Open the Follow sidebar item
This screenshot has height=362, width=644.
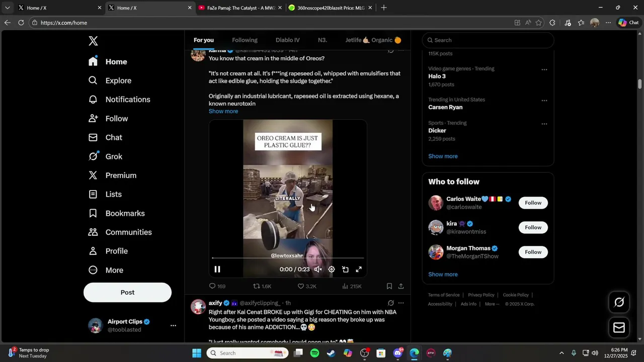(x=108, y=119)
